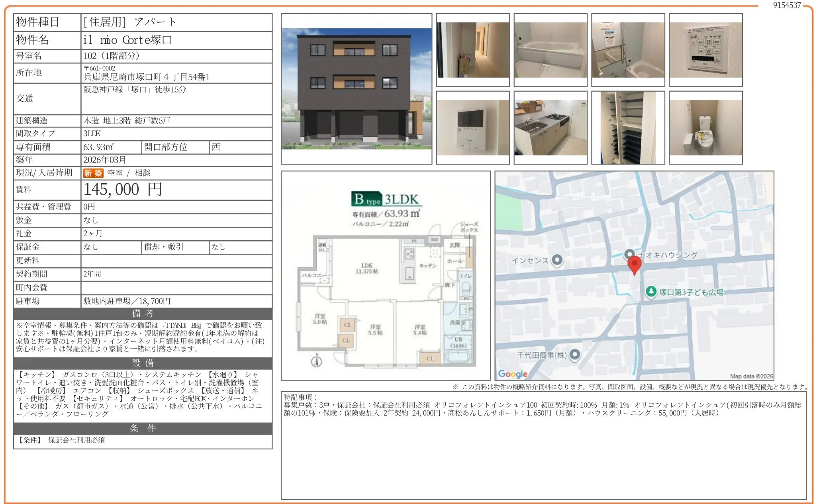Screen dimensions: 819x504
Task: Click the red location pin on map
Action: click(634, 264)
